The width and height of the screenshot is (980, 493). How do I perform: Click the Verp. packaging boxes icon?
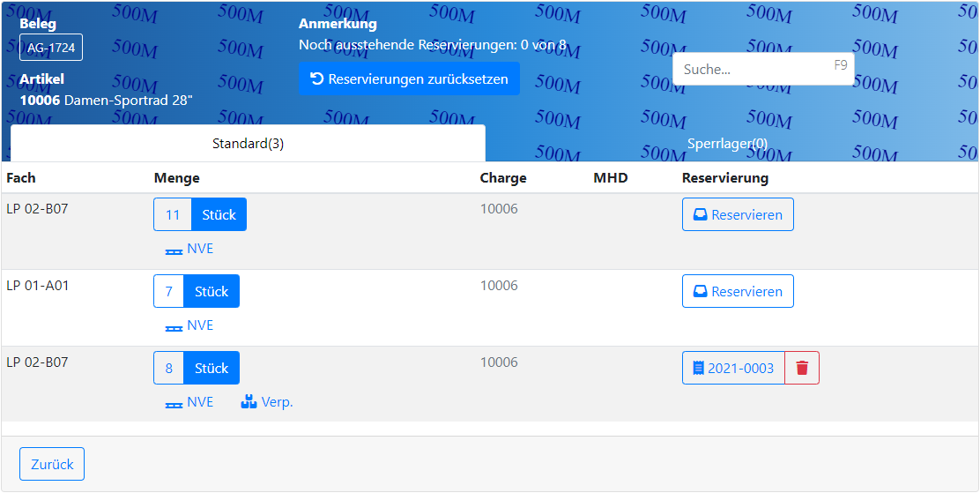pyautogui.click(x=249, y=402)
